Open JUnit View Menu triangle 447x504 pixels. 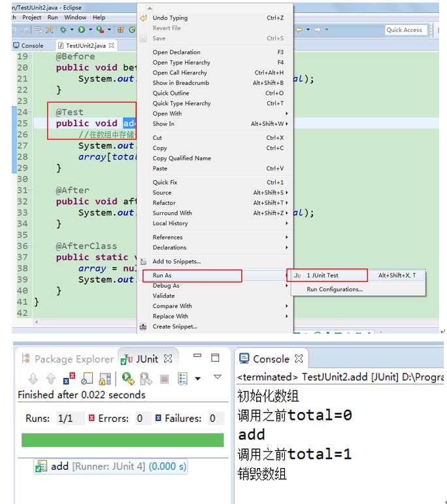tap(218, 377)
